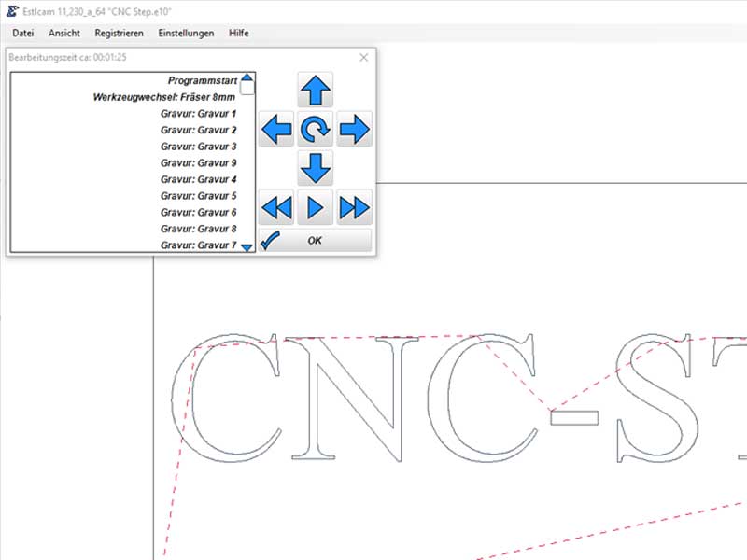Viewport: 747px width, 560px height.
Task: Fast-forward the toolpath preview
Action: click(x=354, y=207)
